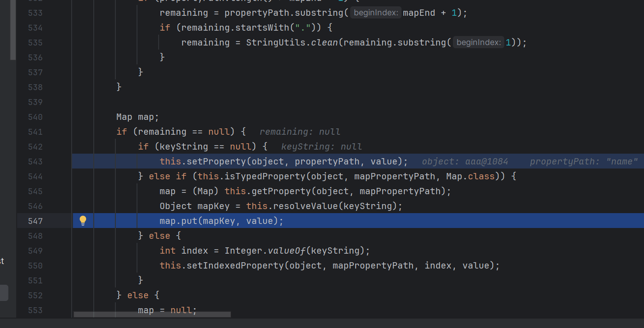Click the 'Map map;' declaration on line 540
Viewport: 644px width, 328px height.
coord(138,117)
